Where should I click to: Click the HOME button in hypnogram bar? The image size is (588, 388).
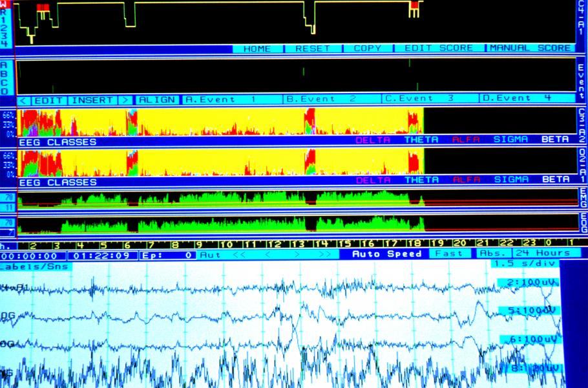[x=257, y=48]
